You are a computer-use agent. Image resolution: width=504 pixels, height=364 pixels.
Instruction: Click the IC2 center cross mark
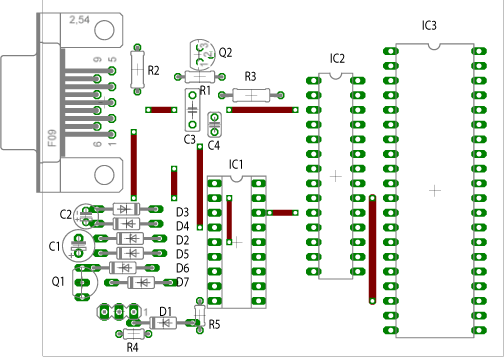click(336, 176)
